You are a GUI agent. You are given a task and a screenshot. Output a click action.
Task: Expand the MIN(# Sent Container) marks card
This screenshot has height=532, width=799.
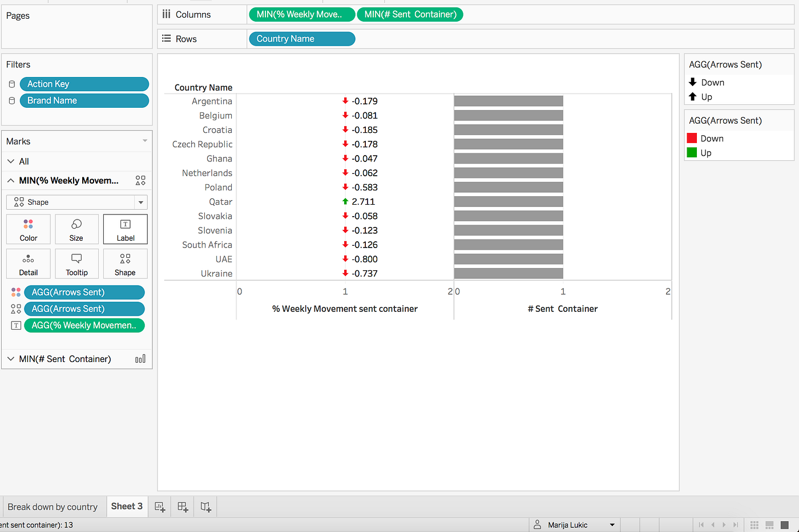click(x=10, y=359)
